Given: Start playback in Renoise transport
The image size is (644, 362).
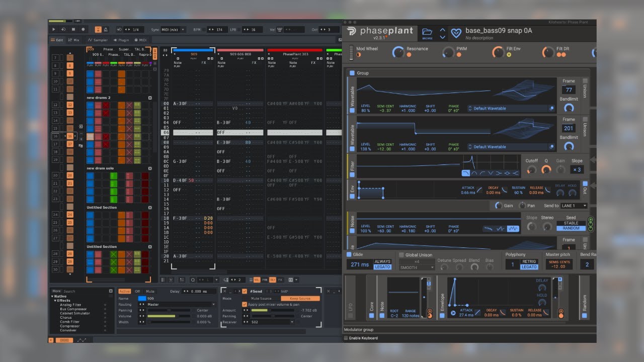Looking at the screenshot, I should point(54,30).
